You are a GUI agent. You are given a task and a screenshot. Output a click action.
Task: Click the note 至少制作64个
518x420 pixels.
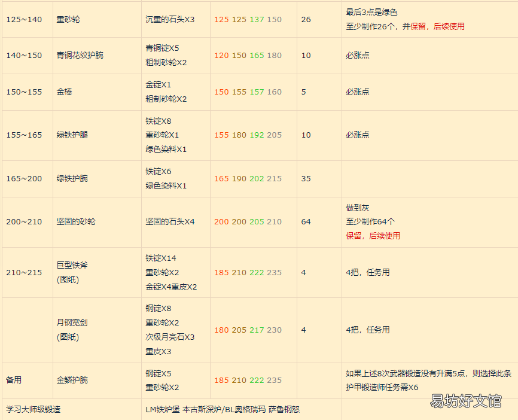pyautogui.click(x=370, y=222)
